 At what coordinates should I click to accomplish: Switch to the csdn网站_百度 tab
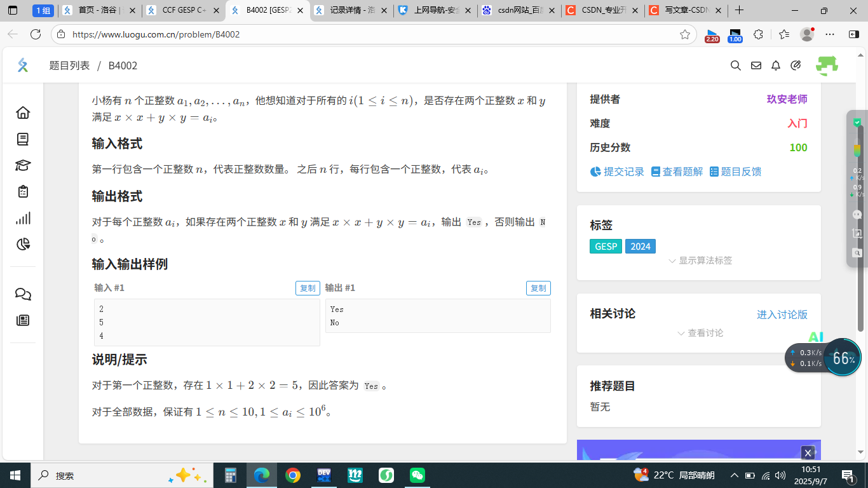pyautogui.click(x=519, y=11)
